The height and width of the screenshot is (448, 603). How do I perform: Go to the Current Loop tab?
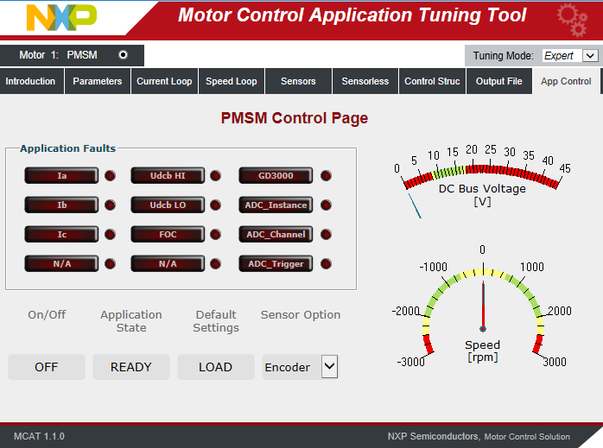tap(164, 81)
